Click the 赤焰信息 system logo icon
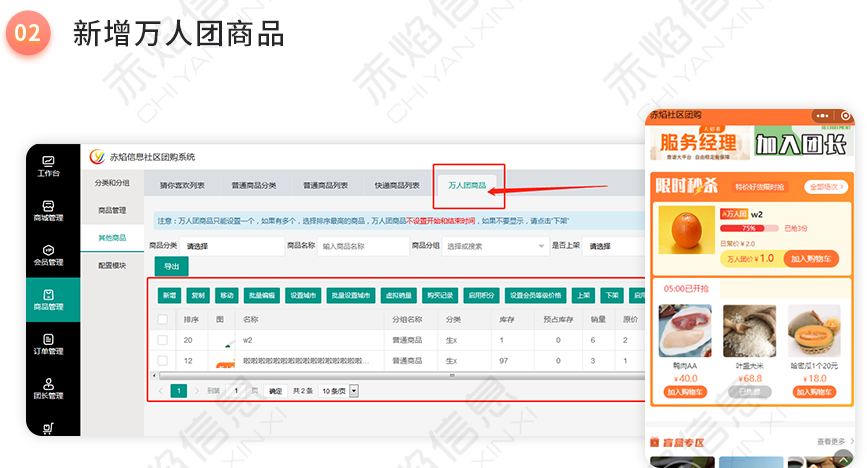 pyautogui.click(x=97, y=156)
